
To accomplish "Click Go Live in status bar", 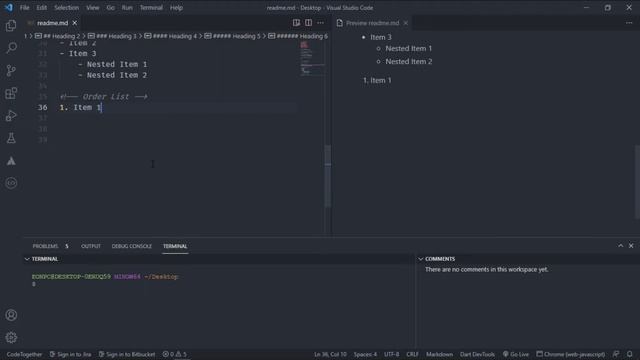I will tap(516, 354).
